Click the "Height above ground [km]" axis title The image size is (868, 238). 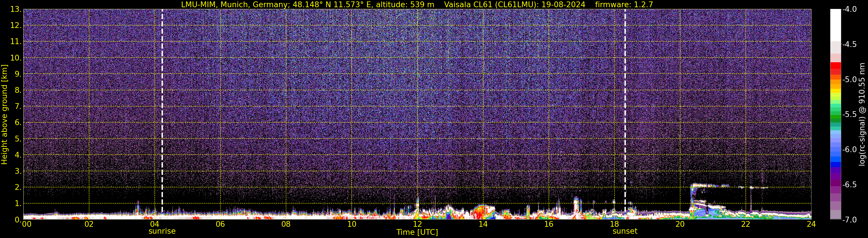tap(4, 115)
